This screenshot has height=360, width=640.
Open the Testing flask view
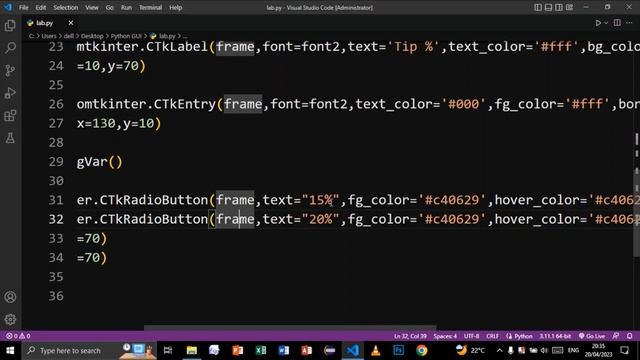pyautogui.click(x=10, y=138)
